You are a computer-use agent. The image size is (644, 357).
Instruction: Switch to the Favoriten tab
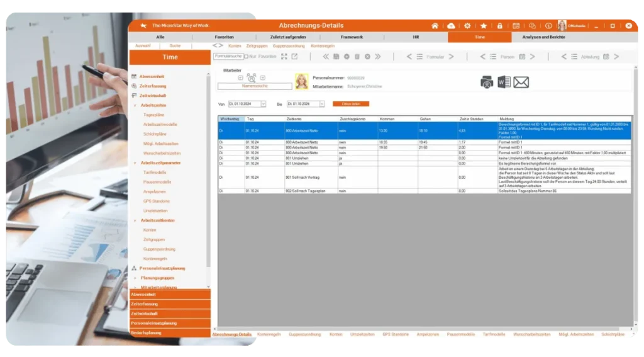[x=224, y=37]
